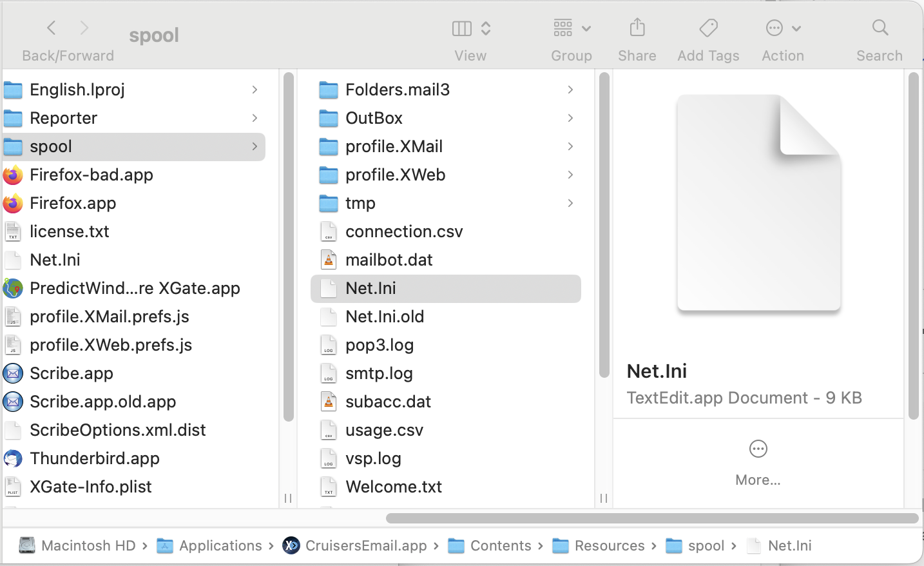Click the PredictWind XGate.app globe icon
The width and height of the screenshot is (924, 566).
tap(13, 288)
